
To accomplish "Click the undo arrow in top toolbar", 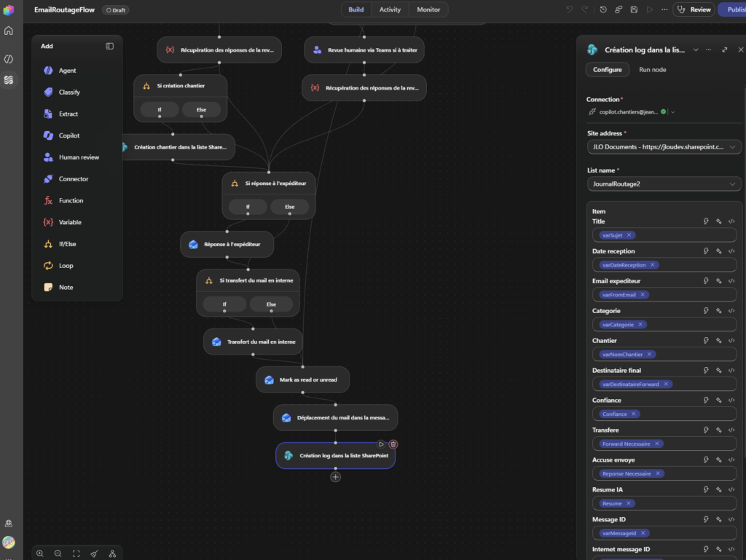I will point(569,9).
